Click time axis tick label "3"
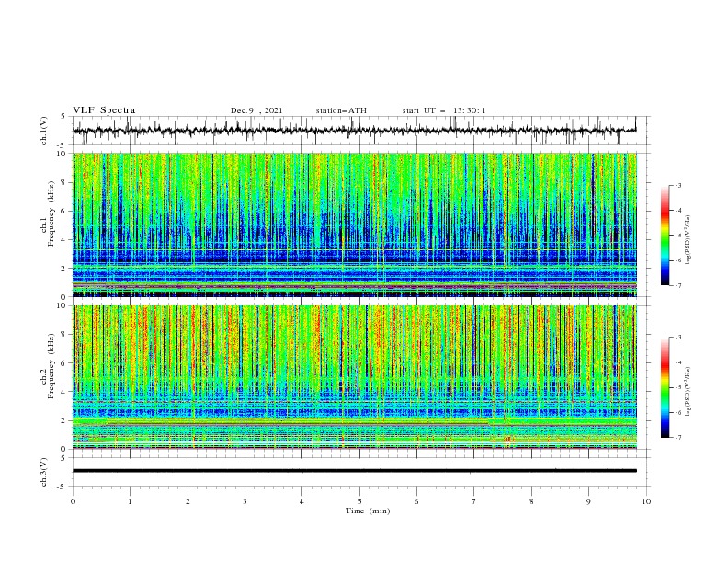This screenshot has height=563, width=728. pyautogui.click(x=245, y=501)
